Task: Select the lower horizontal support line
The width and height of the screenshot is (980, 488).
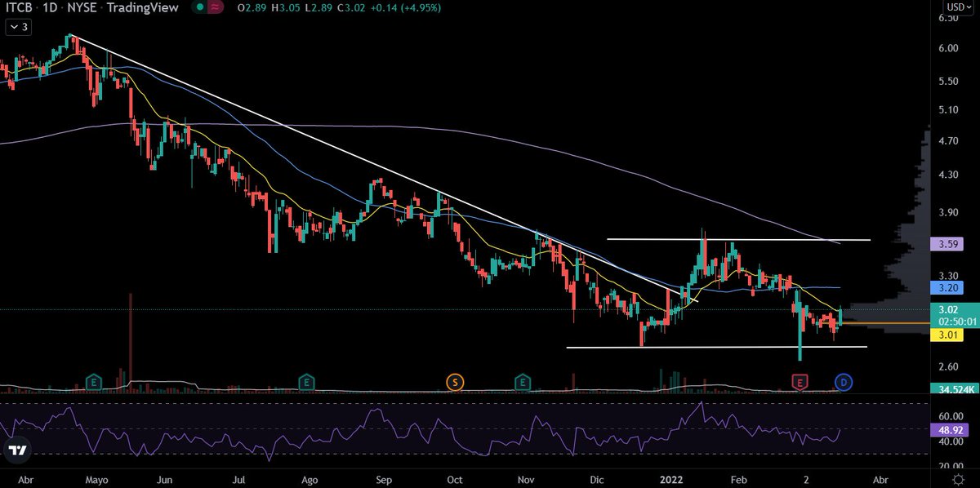Action: (716, 347)
